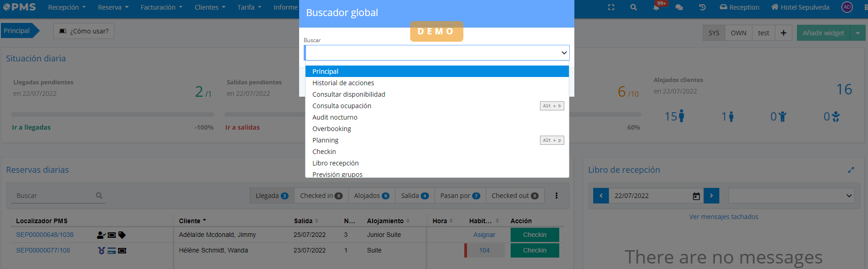Image resolution: width=868 pixels, height=269 pixels.
Task: Switch to the OWN dashboard tab
Action: point(738,33)
